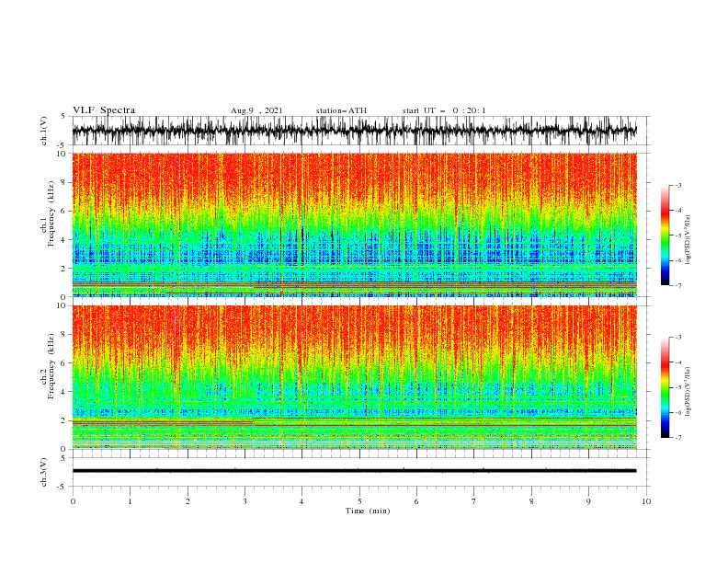
Task: Click time axis tick label '0'
Action: pos(73,501)
